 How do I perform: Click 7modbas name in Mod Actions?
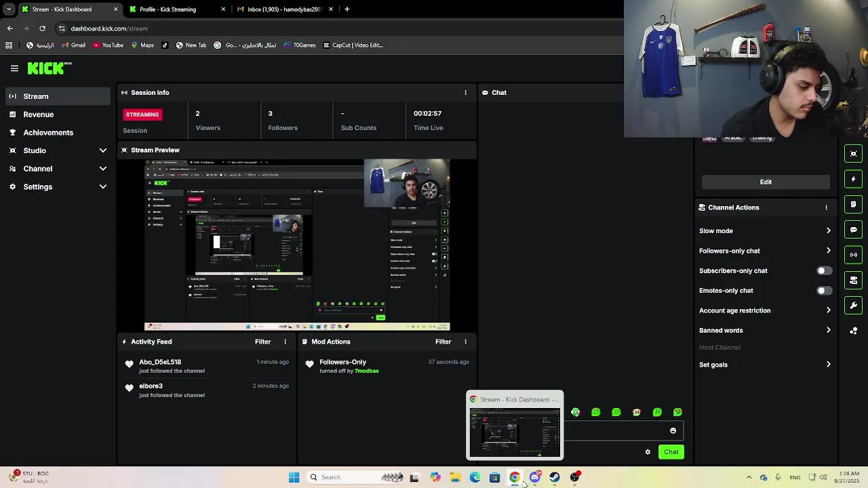[367, 371]
